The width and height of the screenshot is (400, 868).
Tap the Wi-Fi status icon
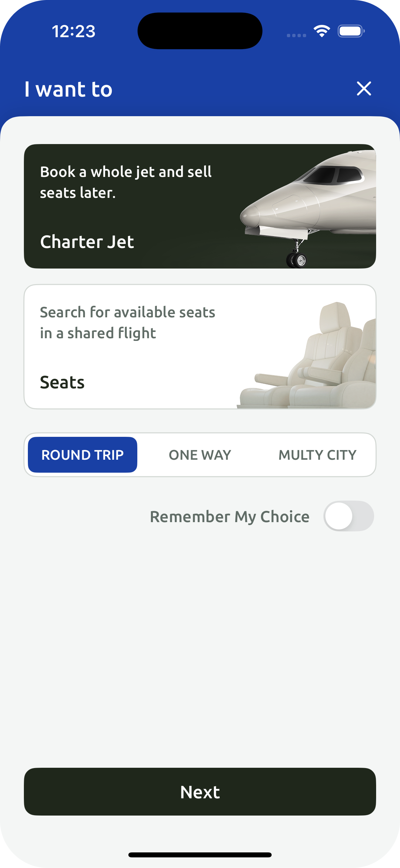coord(321,31)
